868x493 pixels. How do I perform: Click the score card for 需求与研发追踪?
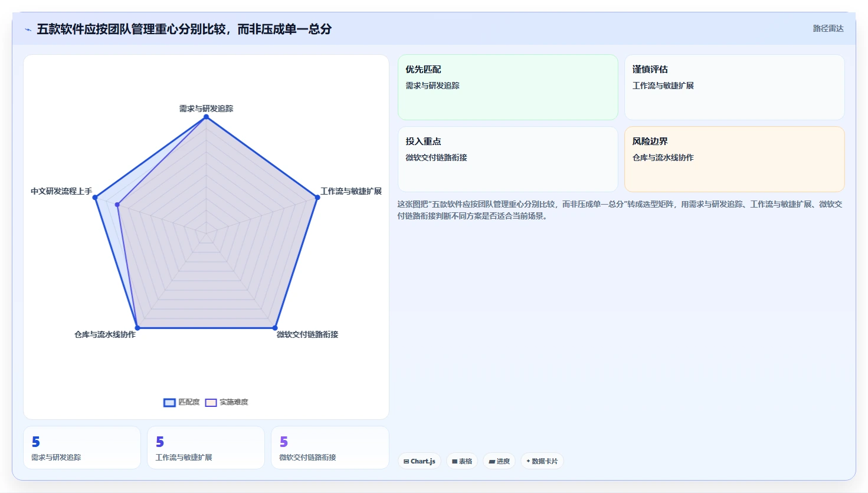pos(82,448)
